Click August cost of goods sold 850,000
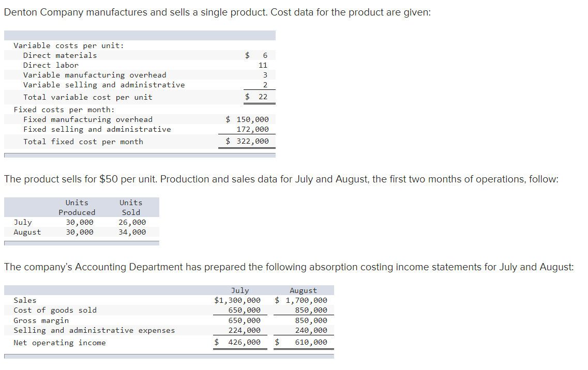 (x=311, y=310)
